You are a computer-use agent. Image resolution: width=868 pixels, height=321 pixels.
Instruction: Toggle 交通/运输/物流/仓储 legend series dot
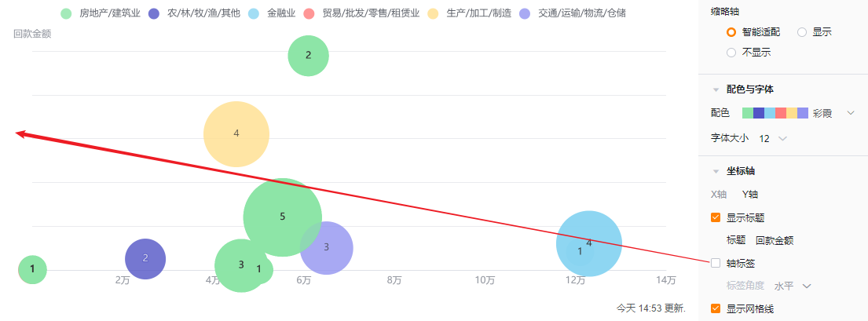click(524, 13)
